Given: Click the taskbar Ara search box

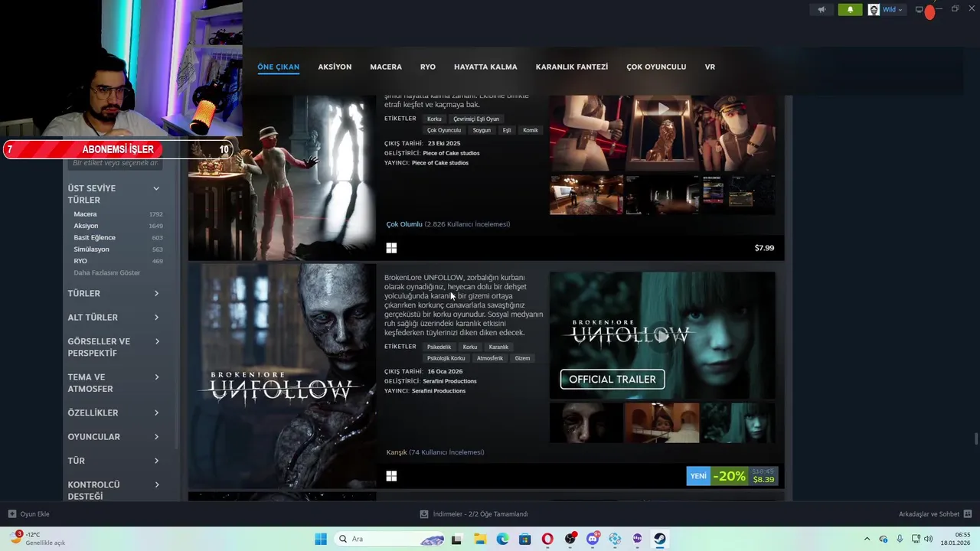Looking at the screenshot, I should coord(390,539).
